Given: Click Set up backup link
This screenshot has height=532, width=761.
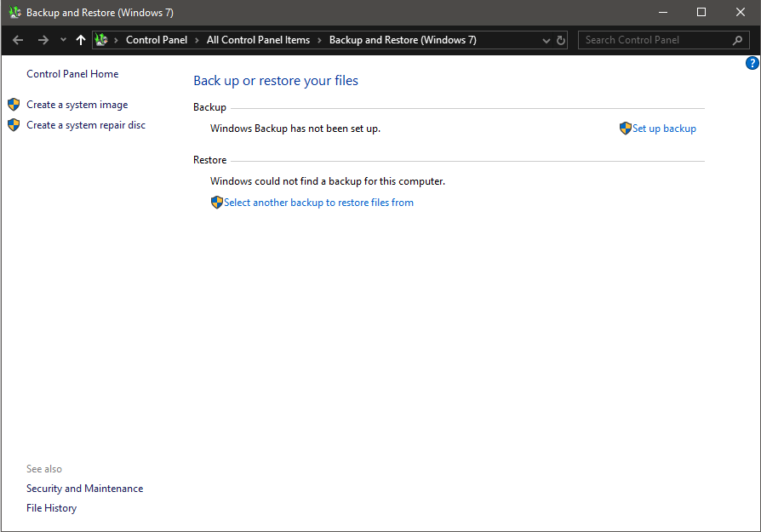Looking at the screenshot, I should click(x=664, y=129).
